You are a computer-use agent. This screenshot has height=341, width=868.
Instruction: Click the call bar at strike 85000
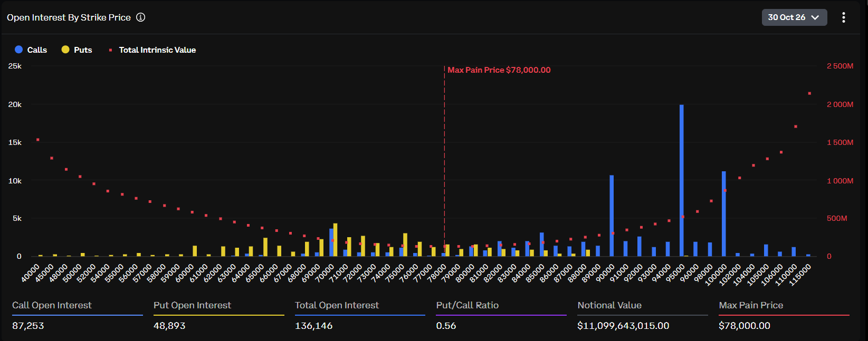[x=541, y=245]
